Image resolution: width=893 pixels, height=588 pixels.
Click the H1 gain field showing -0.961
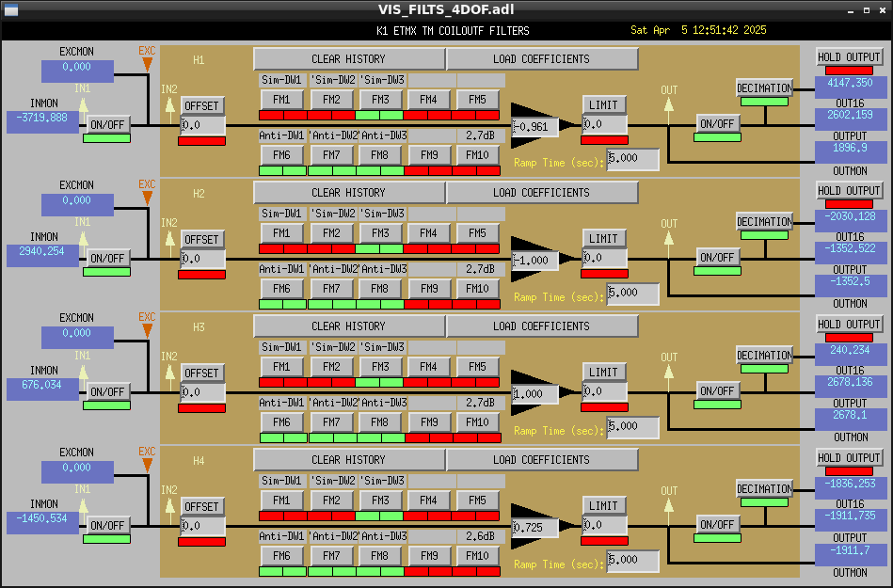(535, 127)
